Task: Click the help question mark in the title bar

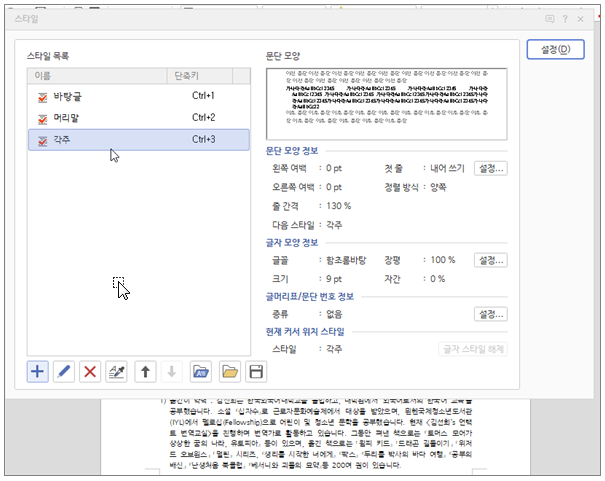Action: click(x=565, y=19)
